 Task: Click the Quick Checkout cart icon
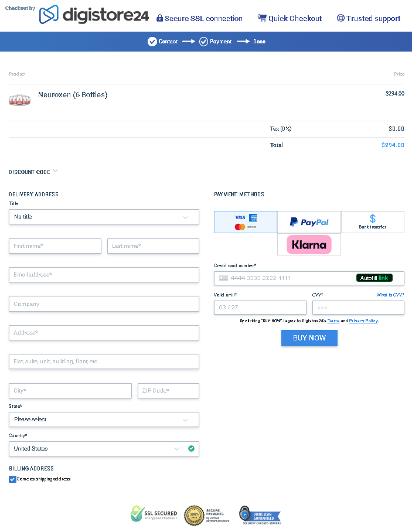(x=262, y=18)
